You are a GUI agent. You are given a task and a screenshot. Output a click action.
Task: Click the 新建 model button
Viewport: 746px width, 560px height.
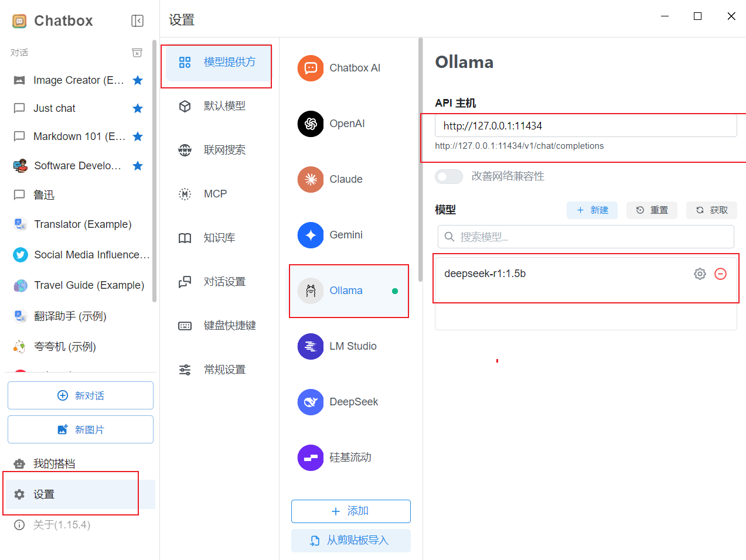point(592,210)
